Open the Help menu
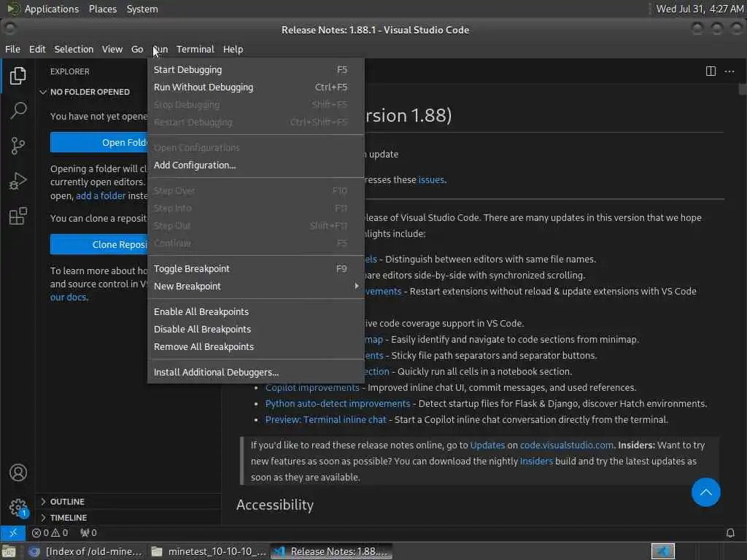This screenshot has width=747, height=560. [233, 49]
